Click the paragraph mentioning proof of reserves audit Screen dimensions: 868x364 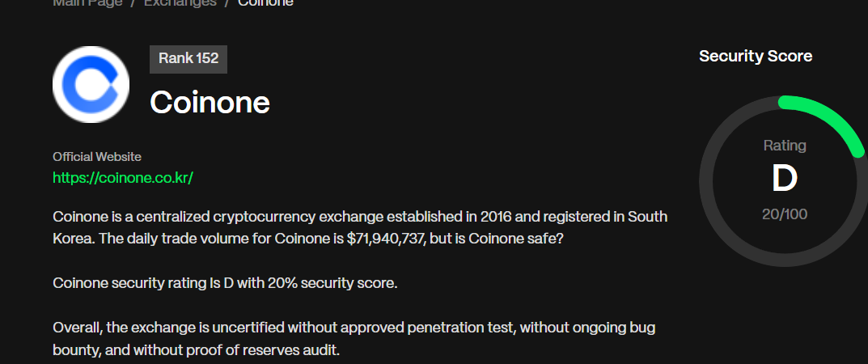pos(354,339)
